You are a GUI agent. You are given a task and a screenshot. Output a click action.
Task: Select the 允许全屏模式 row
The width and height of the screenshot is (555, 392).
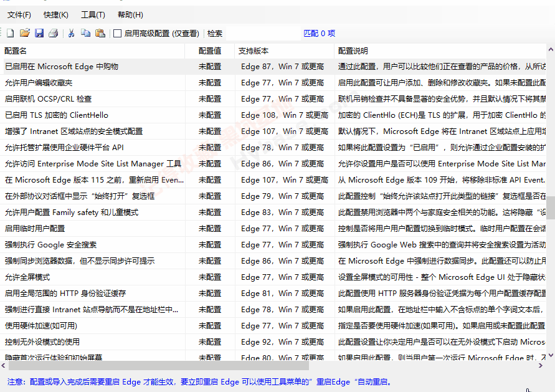[273, 277]
